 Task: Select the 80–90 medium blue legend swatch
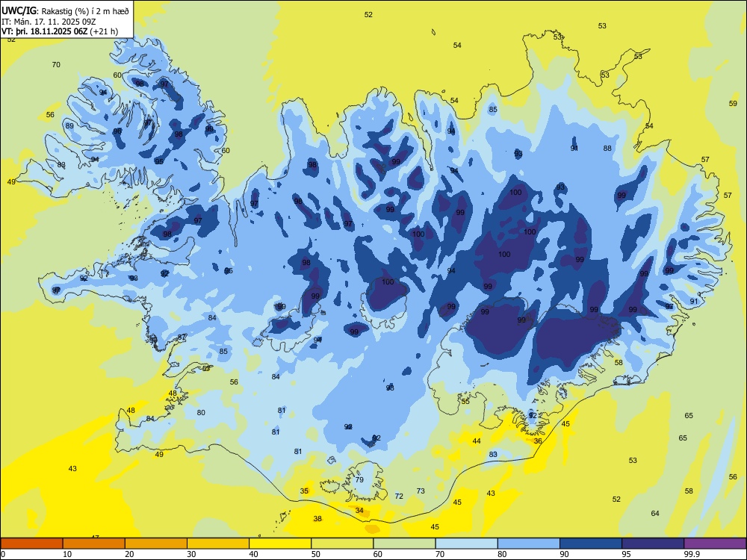pyautogui.click(x=529, y=544)
